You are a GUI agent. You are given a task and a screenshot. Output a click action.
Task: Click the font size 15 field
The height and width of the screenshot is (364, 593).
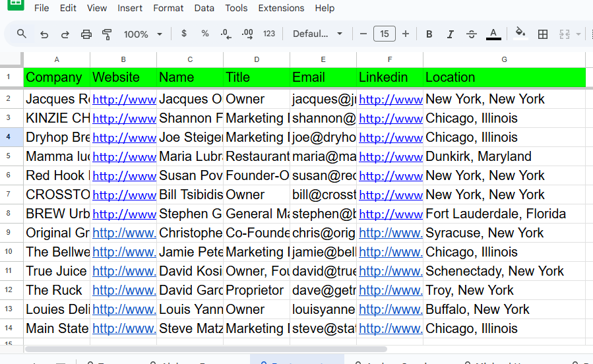pyautogui.click(x=385, y=34)
